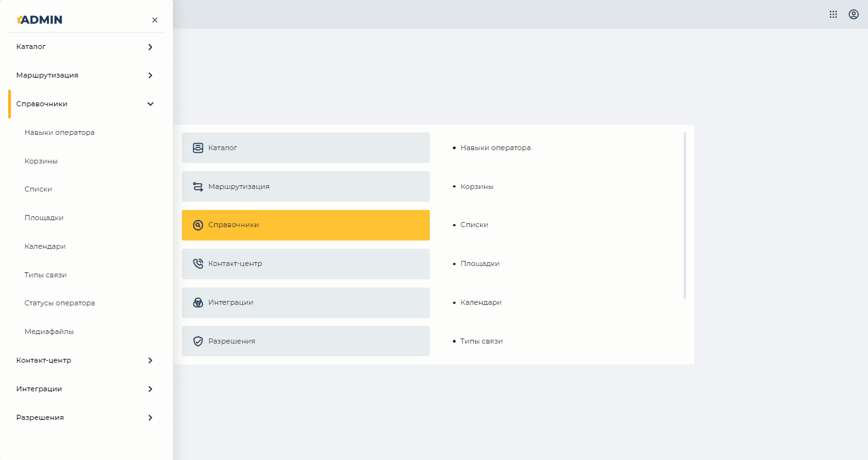This screenshot has width=868, height=460.
Task: Close the sidebar navigation panel
Action: coord(155,20)
